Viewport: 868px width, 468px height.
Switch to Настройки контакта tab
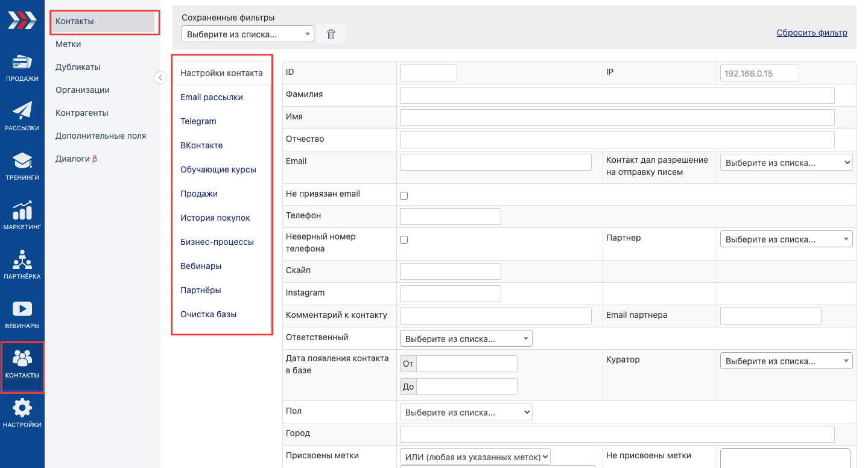221,73
